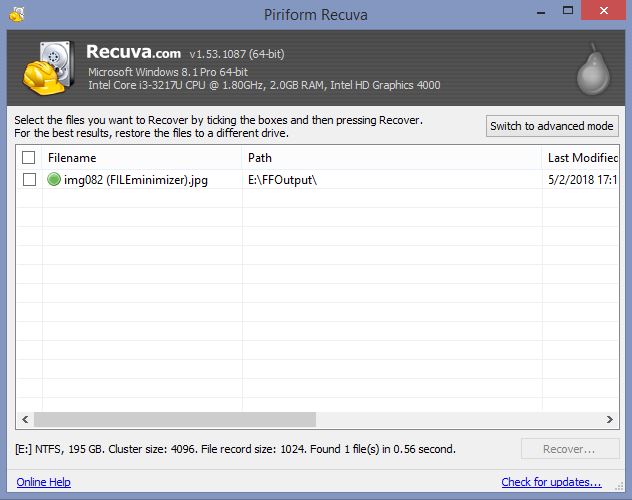Select the img082 (FILEminimizer).jpg filename
Screen dimensions: 632x500
136,180
